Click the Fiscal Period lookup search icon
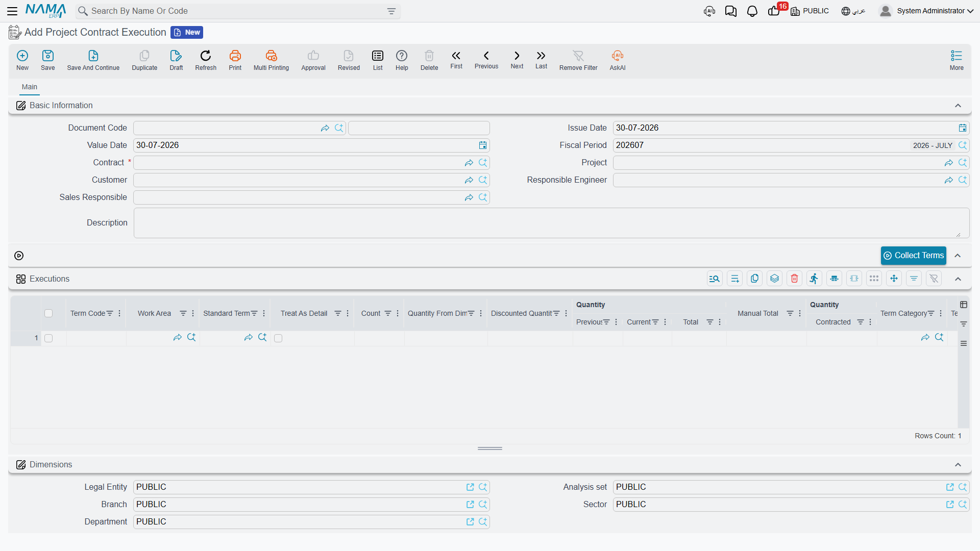 point(963,145)
